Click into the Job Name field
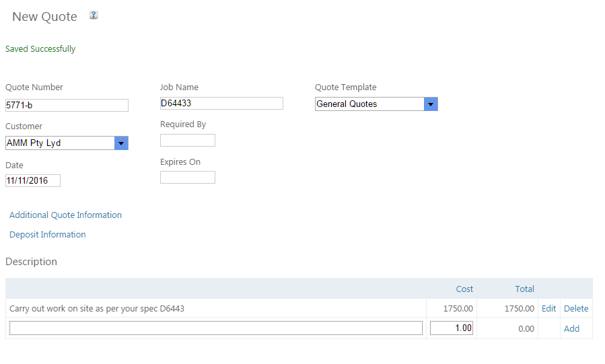The width and height of the screenshot is (605, 364). tap(221, 104)
